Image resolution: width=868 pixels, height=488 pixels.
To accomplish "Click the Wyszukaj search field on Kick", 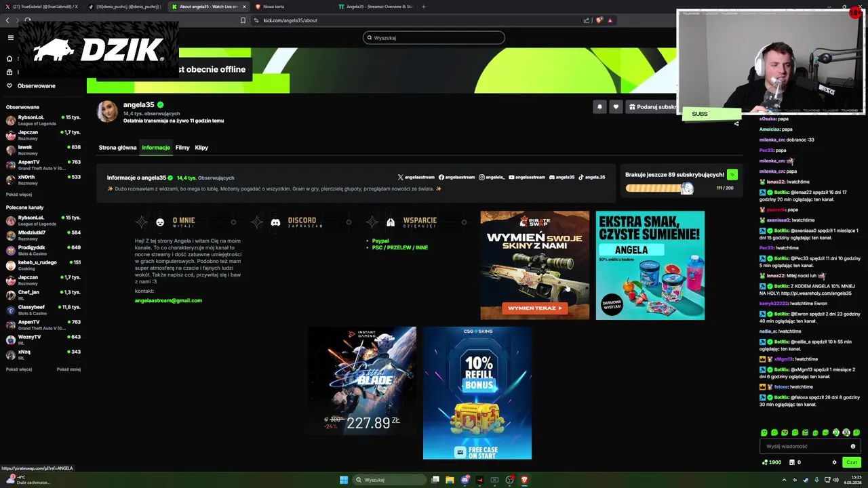I will [x=434, y=38].
